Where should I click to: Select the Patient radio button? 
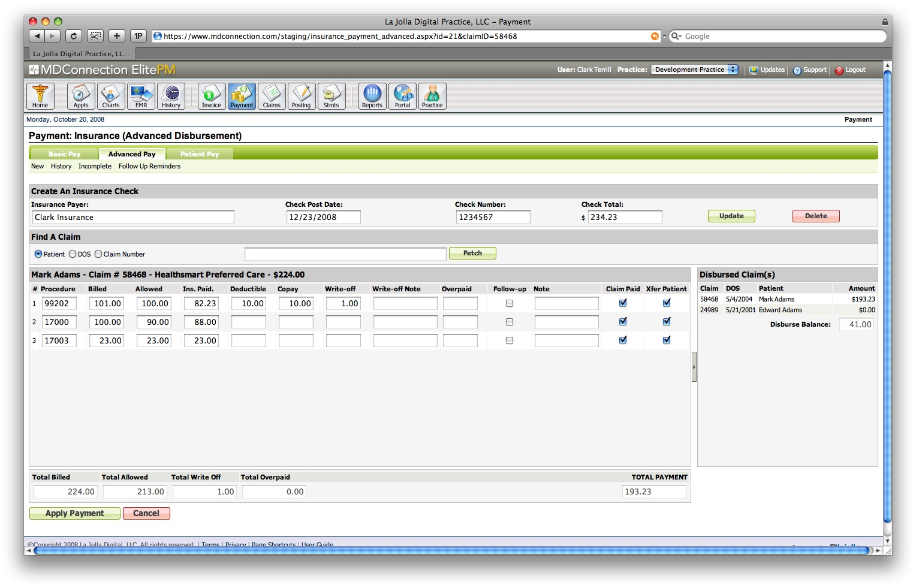(x=38, y=254)
